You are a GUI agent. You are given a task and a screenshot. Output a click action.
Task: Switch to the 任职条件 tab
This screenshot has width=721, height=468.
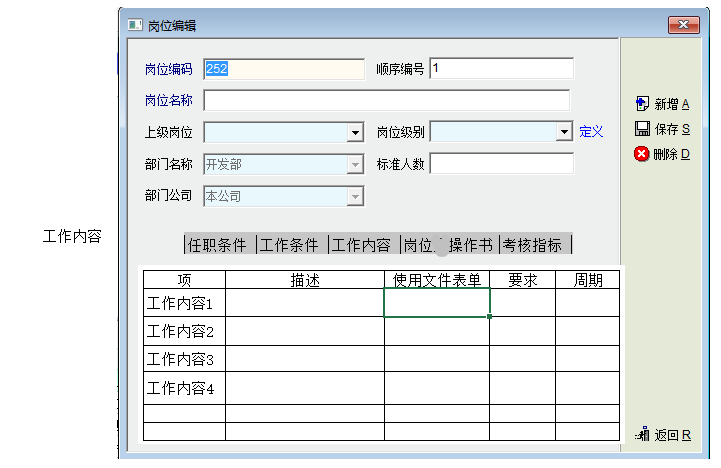(218, 245)
